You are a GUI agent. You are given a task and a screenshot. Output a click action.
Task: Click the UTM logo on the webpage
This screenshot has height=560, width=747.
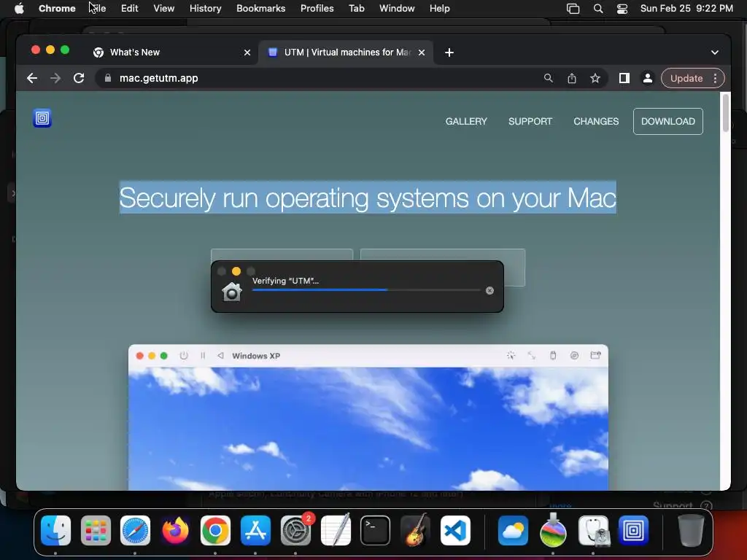coord(42,118)
